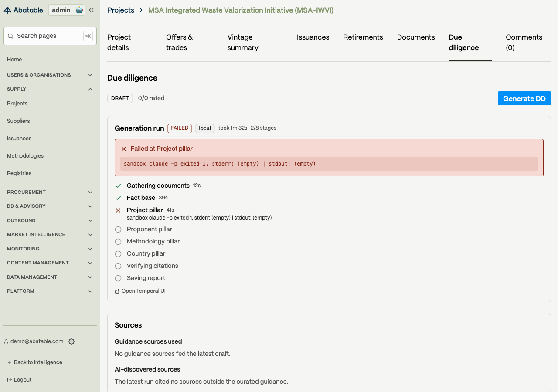
Task: Collapse the sidebar with double-chevron icon
Action: click(x=91, y=10)
